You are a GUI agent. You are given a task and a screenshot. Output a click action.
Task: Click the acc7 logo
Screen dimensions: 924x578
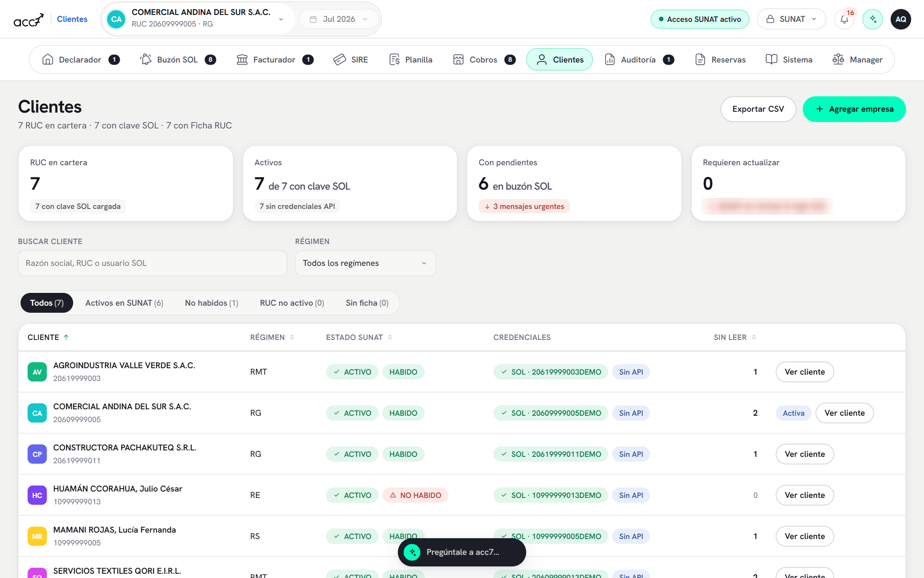click(x=29, y=20)
